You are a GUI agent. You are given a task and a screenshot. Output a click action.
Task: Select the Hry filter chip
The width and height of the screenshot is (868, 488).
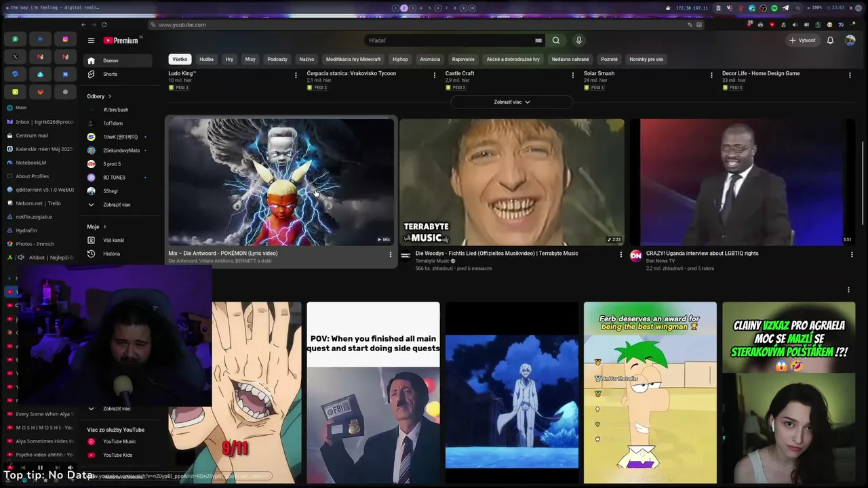(229, 59)
